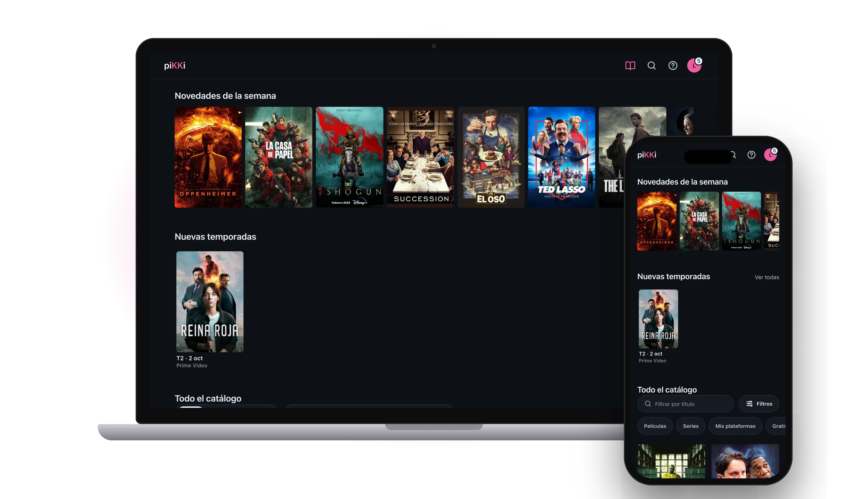Click the search icon in laptop header

coord(652,65)
